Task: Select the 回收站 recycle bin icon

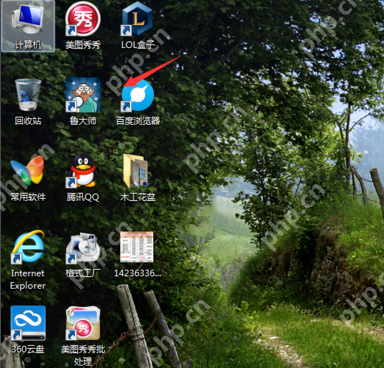Action: (28, 95)
